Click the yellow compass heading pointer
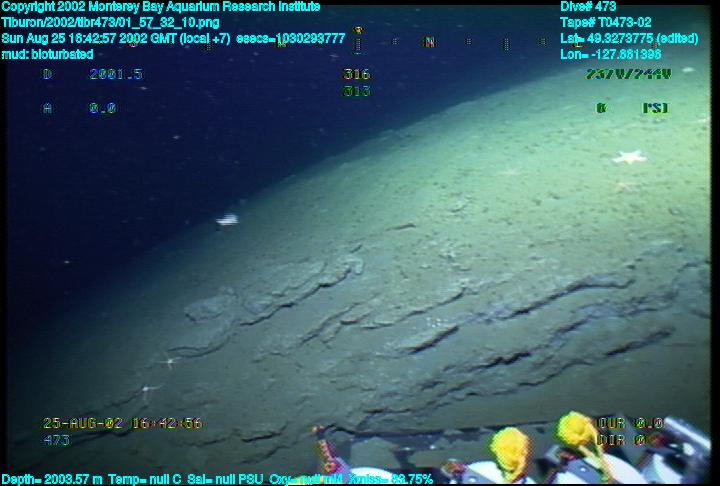This screenshot has width=720, height=486. point(357,31)
